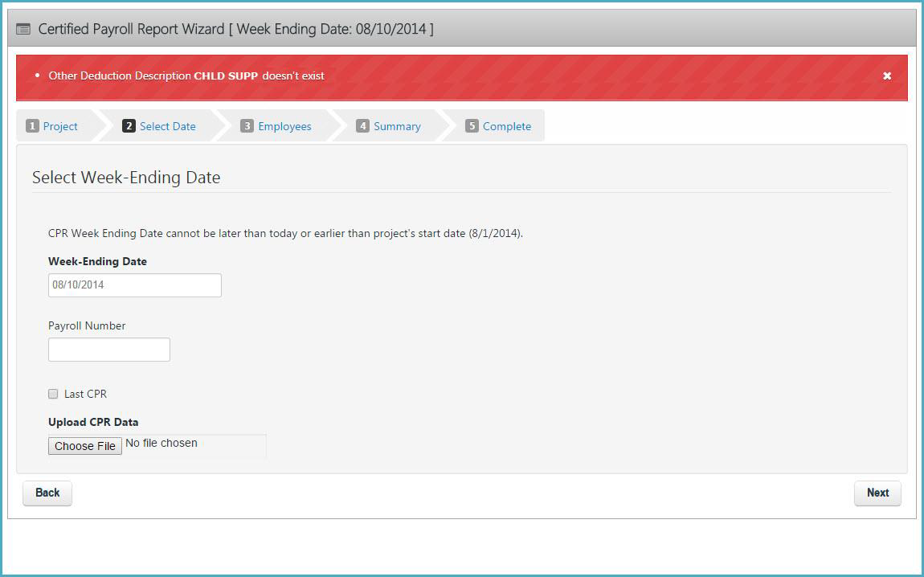Click the CHLD SUPP text in the error message
Image resolution: width=924 pixels, height=577 pixels.
click(224, 76)
